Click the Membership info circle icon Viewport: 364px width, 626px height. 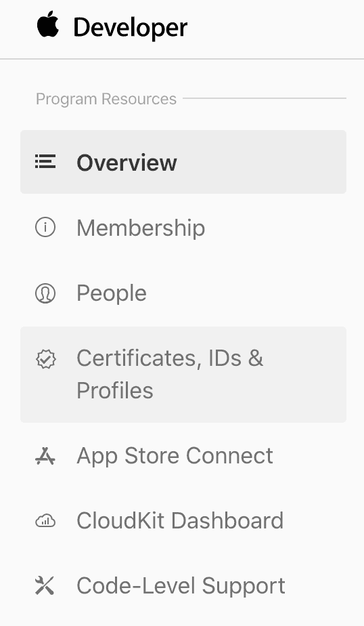45,227
